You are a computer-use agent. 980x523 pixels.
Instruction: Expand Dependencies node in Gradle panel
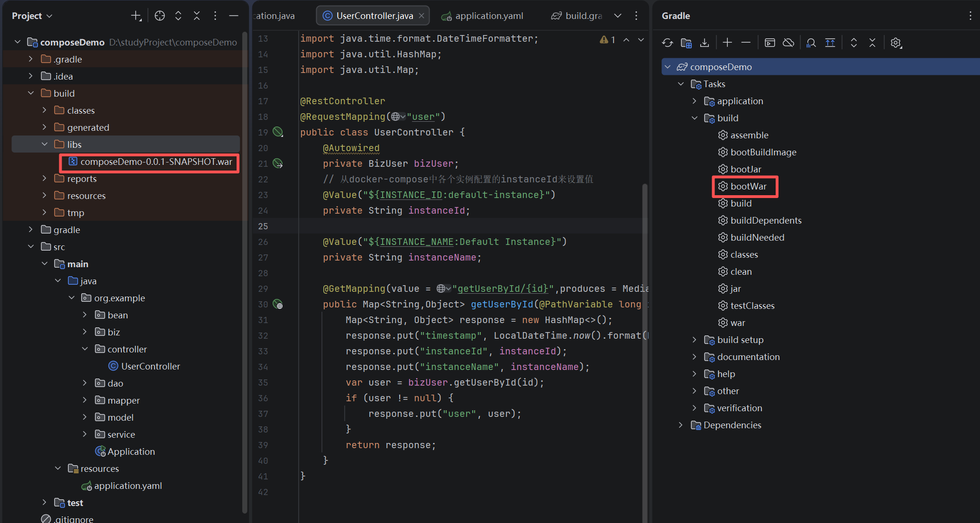point(681,425)
